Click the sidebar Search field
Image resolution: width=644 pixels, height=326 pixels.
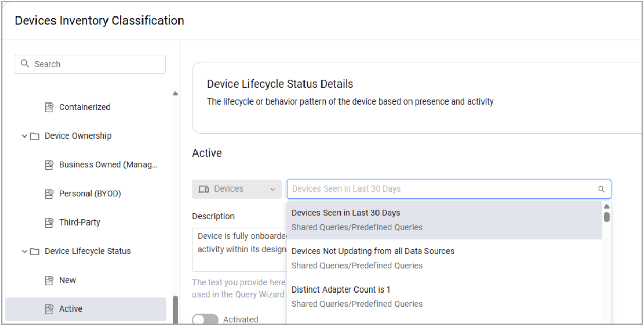(x=95, y=64)
